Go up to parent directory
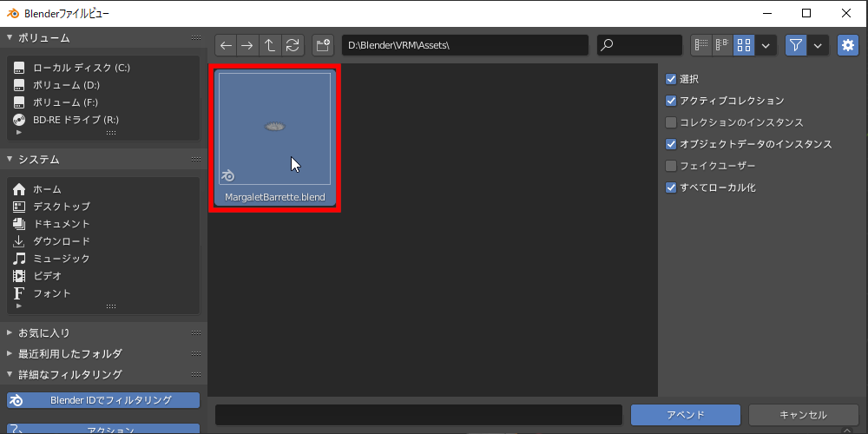Screen dimensions: 868x434 point(270,45)
